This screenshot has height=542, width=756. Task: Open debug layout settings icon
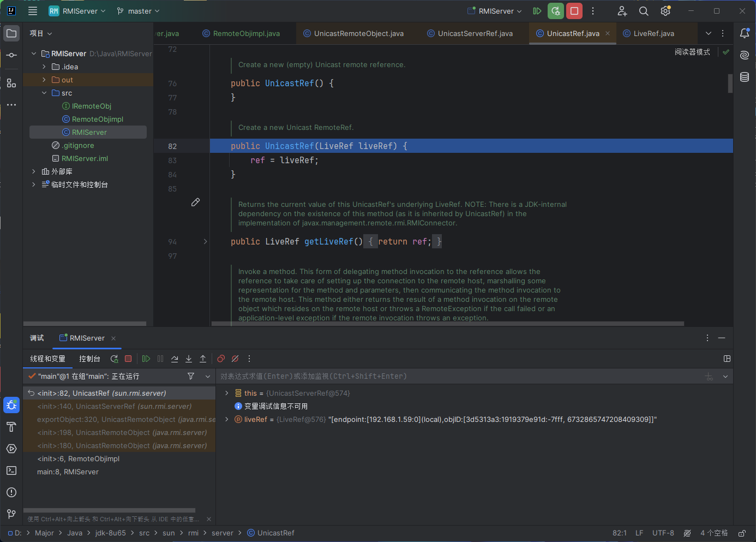point(727,359)
